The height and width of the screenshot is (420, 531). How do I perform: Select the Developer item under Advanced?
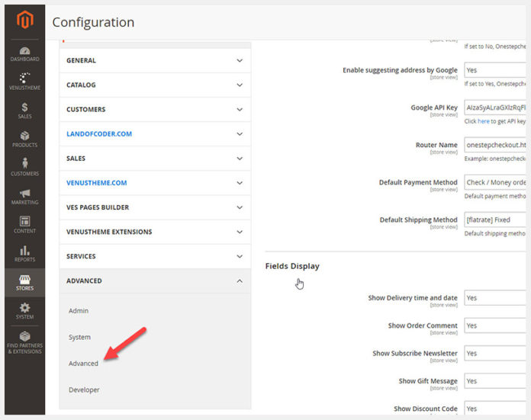tap(84, 390)
